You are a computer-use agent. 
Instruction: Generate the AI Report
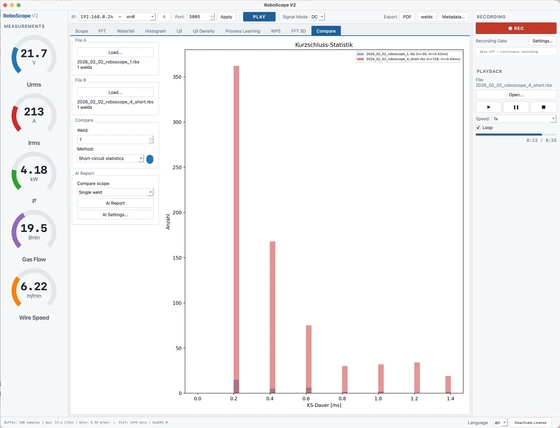pos(115,203)
